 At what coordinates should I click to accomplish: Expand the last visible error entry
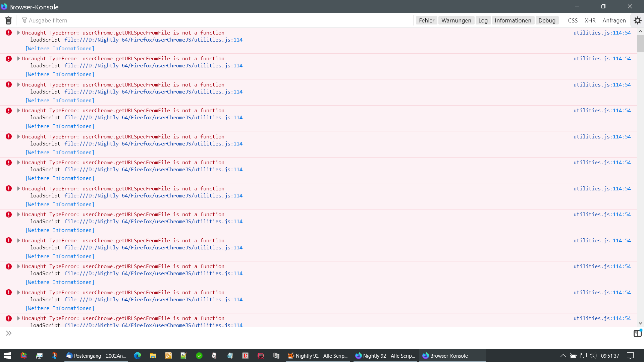tap(18, 318)
